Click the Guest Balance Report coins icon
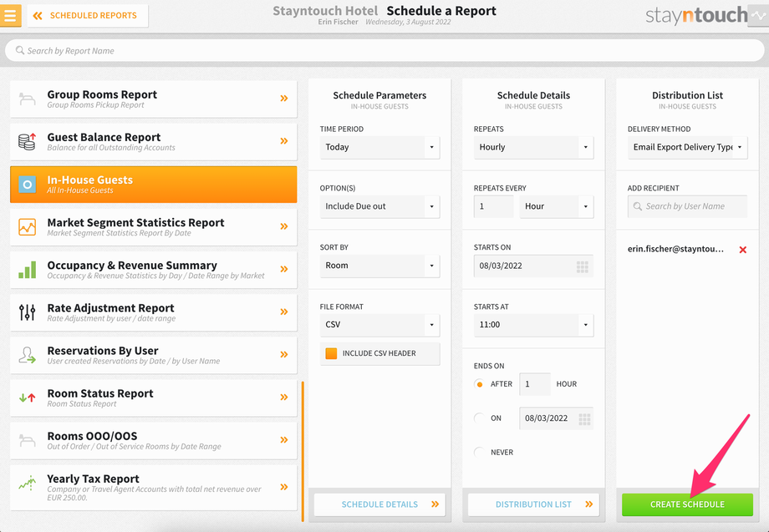Viewport: 769px width, 532px height. point(27,141)
